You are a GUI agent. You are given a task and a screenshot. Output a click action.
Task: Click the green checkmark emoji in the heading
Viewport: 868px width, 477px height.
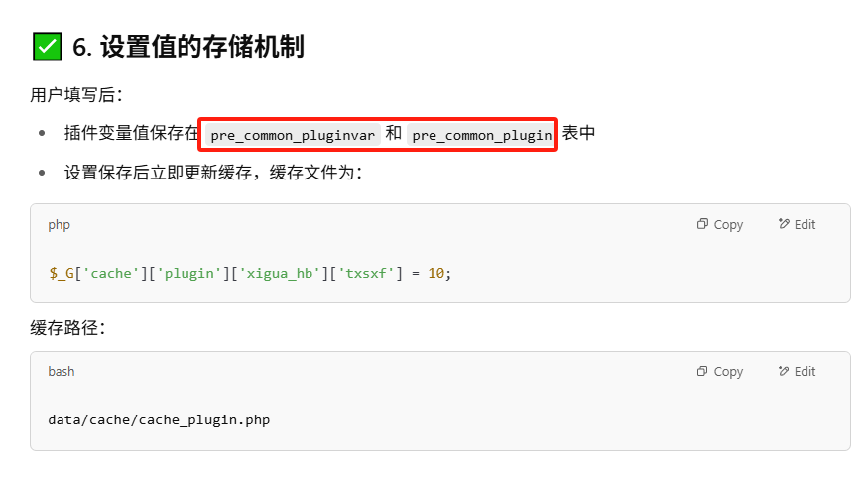pos(47,46)
